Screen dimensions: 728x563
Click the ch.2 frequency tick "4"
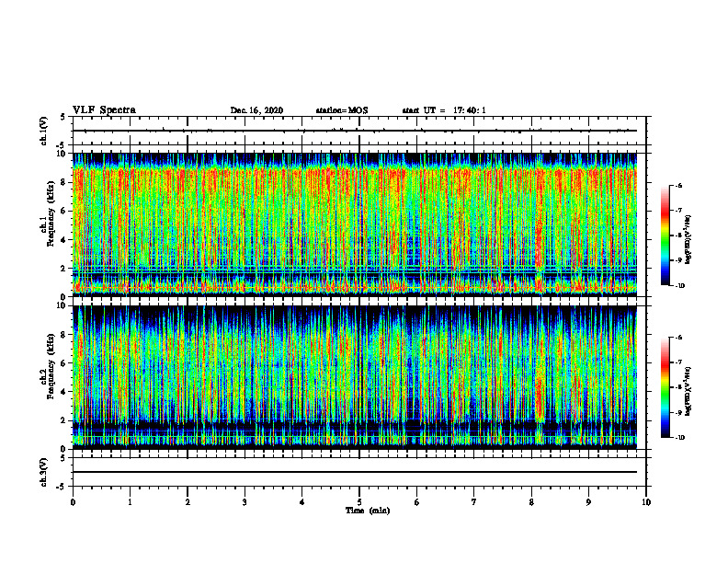(x=64, y=392)
